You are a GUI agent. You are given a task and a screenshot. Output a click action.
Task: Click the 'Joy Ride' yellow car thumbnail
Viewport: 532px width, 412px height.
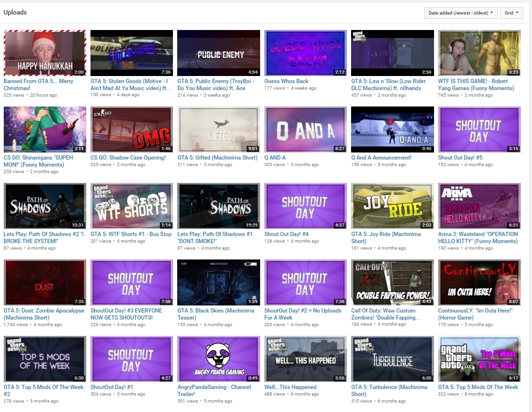click(392, 206)
